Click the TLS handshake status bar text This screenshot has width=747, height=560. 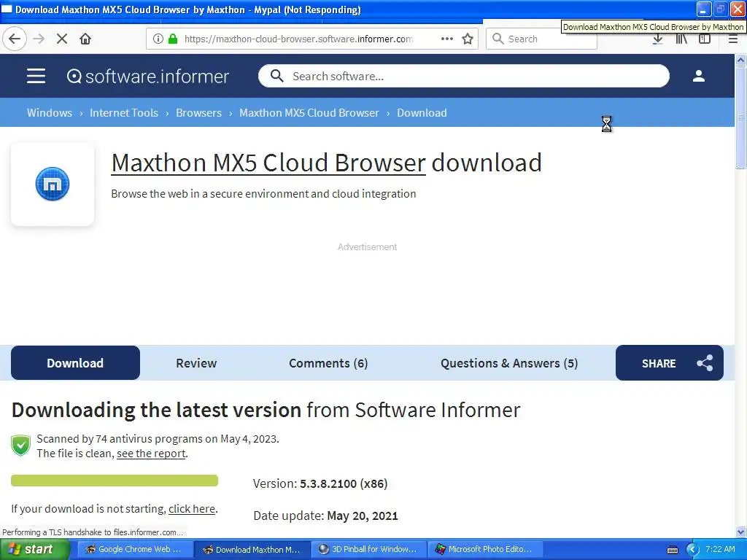93,532
